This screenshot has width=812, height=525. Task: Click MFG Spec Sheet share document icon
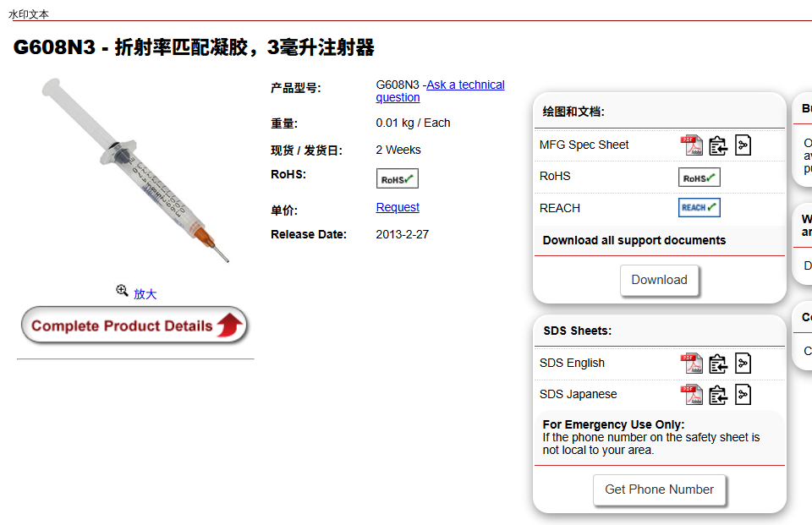tap(743, 145)
